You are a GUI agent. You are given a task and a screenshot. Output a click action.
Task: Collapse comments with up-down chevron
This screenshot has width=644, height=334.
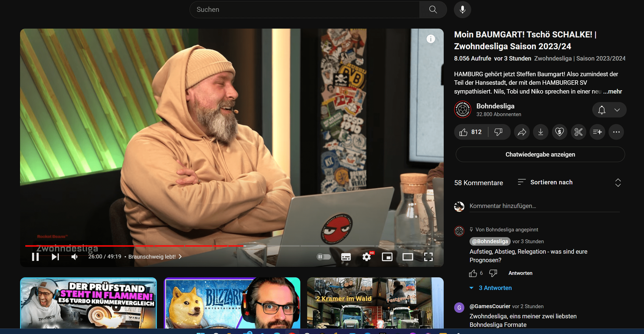618,182
